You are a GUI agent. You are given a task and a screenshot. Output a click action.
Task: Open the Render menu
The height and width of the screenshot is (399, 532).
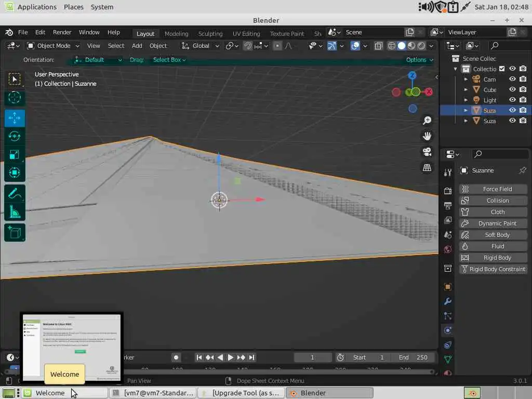coord(62,32)
